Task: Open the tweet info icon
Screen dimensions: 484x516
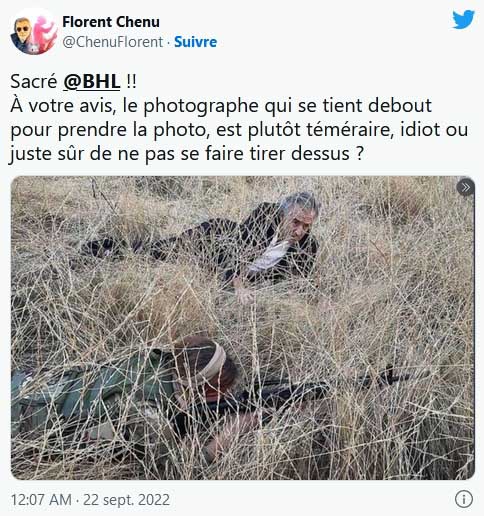Action: pyautogui.click(x=464, y=499)
